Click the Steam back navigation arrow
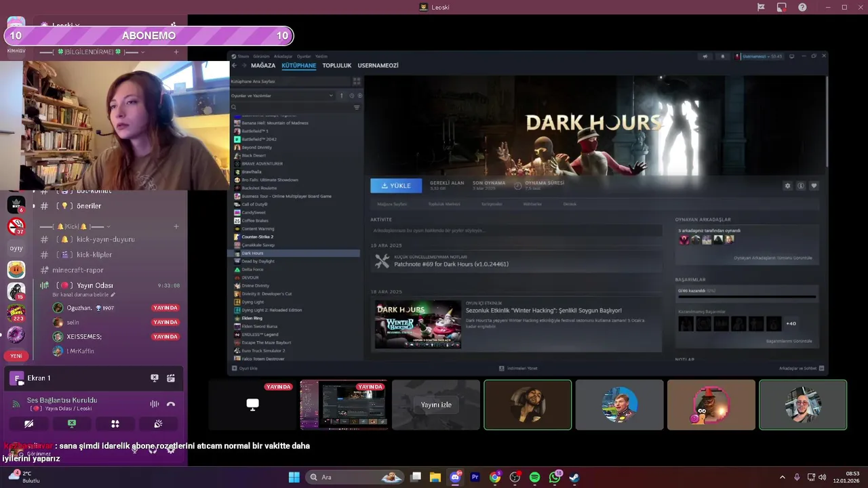Viewport: 868px width, 488px height. point(234,66)
